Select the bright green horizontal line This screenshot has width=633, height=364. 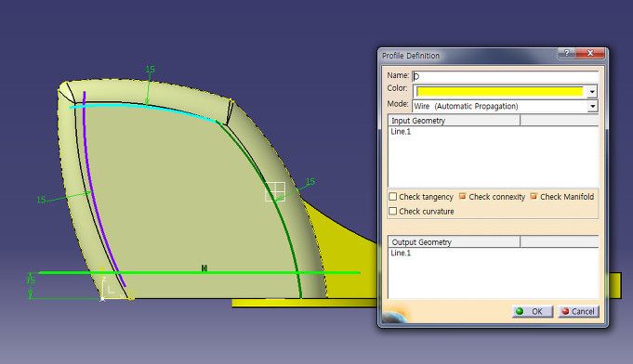click(200, 273)
